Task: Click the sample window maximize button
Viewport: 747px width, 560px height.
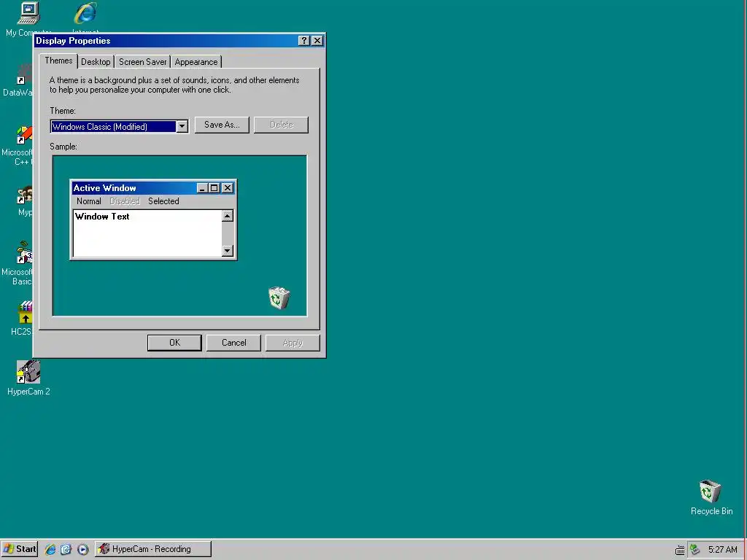Action: (x=214, y=188)
